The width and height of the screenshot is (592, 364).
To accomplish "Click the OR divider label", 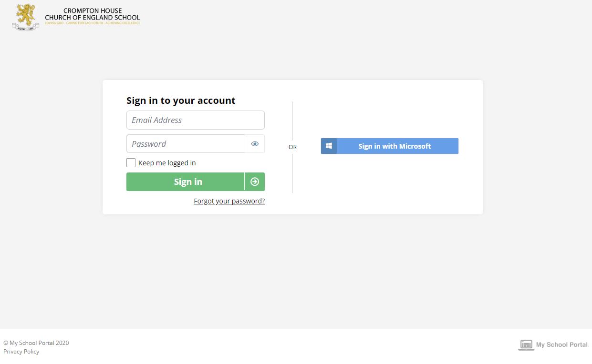I will pos(292,147).
